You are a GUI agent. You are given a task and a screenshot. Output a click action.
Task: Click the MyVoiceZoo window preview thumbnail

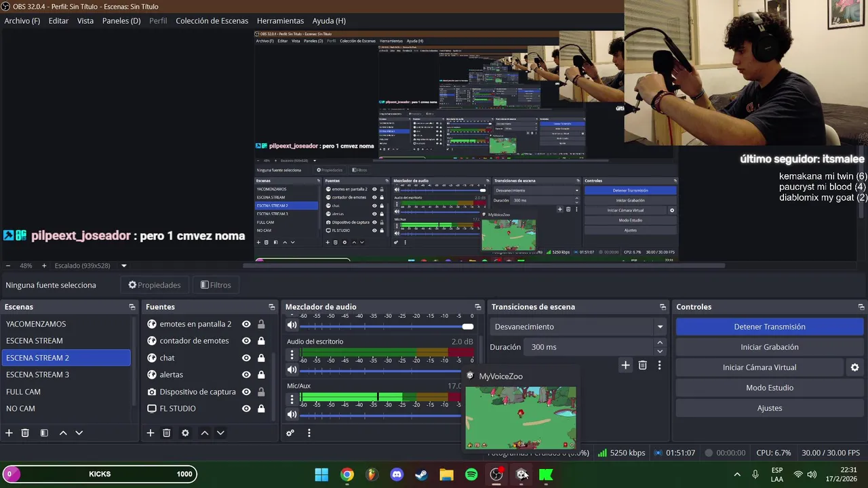coord(521,418)
